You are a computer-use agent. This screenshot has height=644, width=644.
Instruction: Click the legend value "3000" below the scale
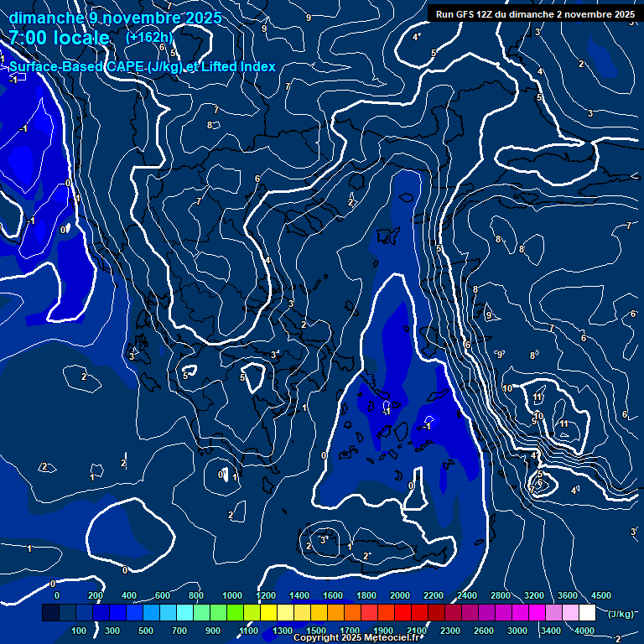point(517,631)
